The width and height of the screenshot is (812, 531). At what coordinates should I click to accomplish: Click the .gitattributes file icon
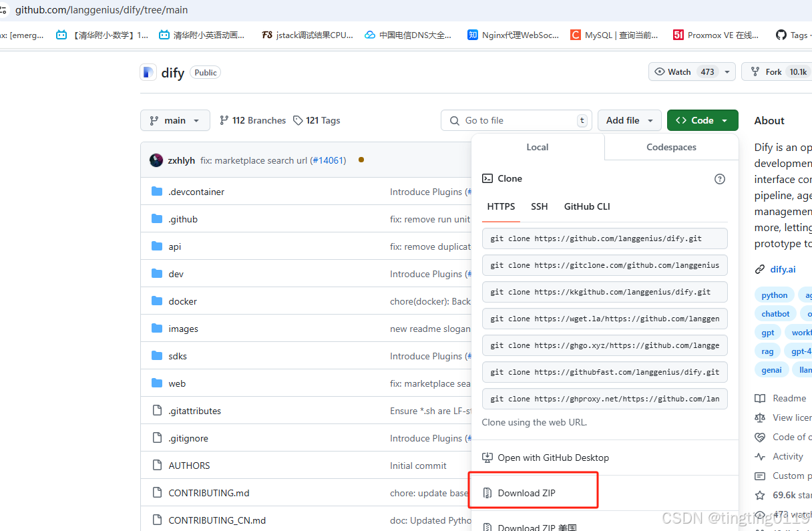click(157, 411)
